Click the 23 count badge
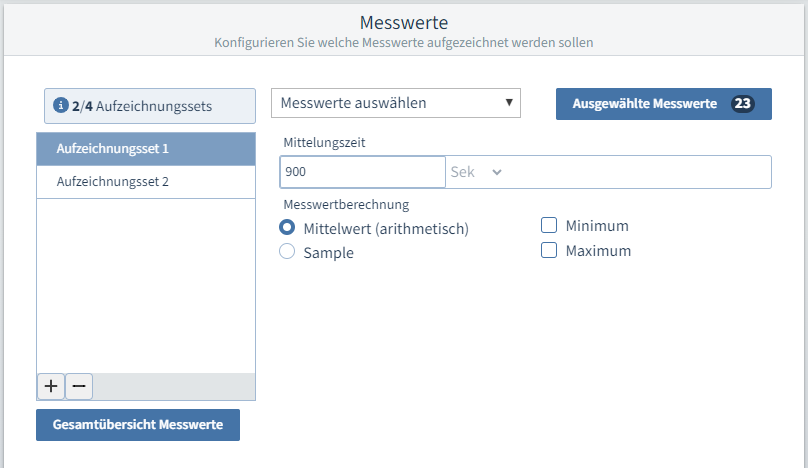This screenshot has width=808, height=468. pos(742,103)
